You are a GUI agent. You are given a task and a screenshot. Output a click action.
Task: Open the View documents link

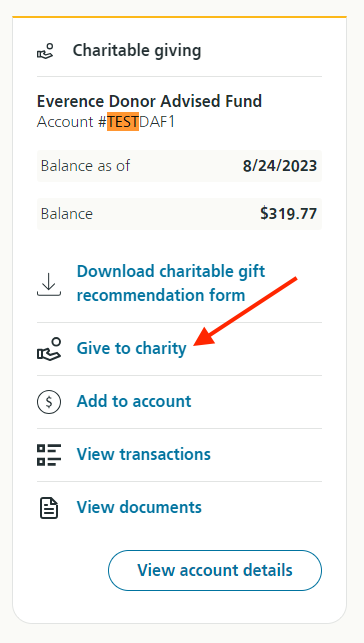tap(139, 507)
